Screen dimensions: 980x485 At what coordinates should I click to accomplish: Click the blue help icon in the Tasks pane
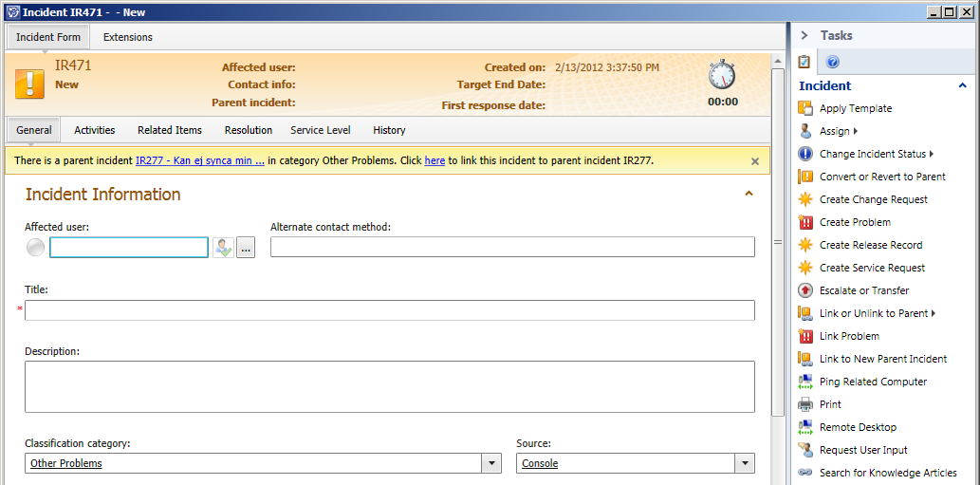coord(833,62)
